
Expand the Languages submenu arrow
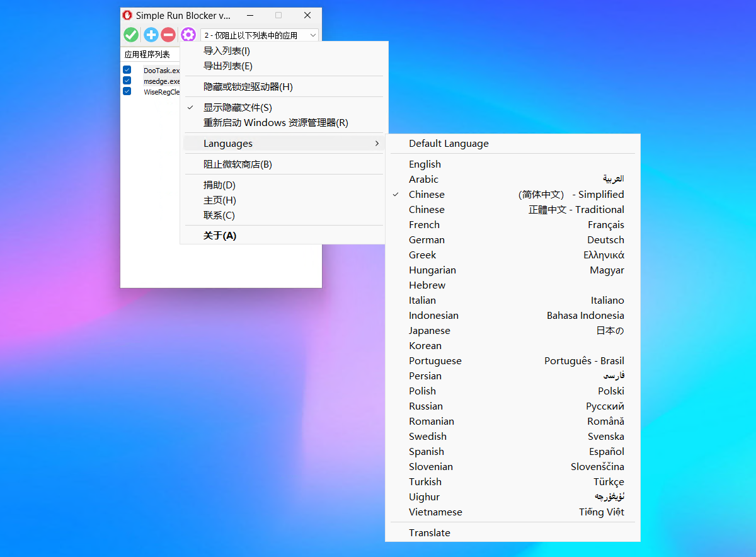377,144
